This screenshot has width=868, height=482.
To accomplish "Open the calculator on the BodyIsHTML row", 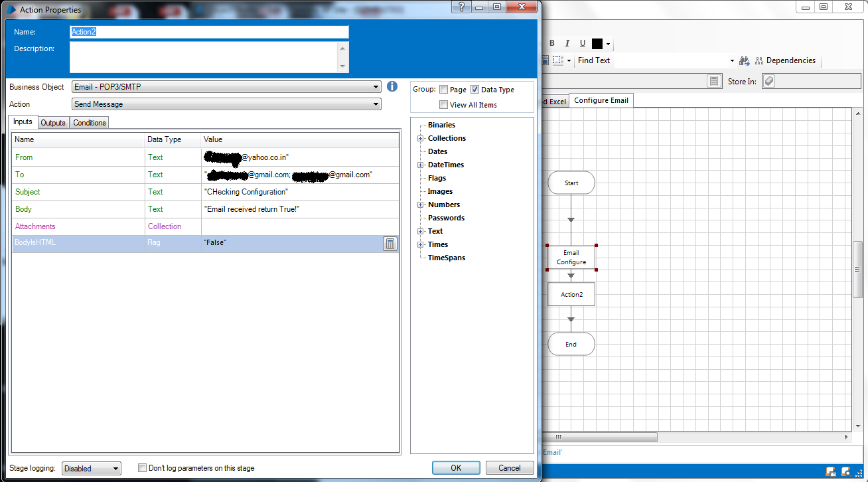I will [391, 243].
